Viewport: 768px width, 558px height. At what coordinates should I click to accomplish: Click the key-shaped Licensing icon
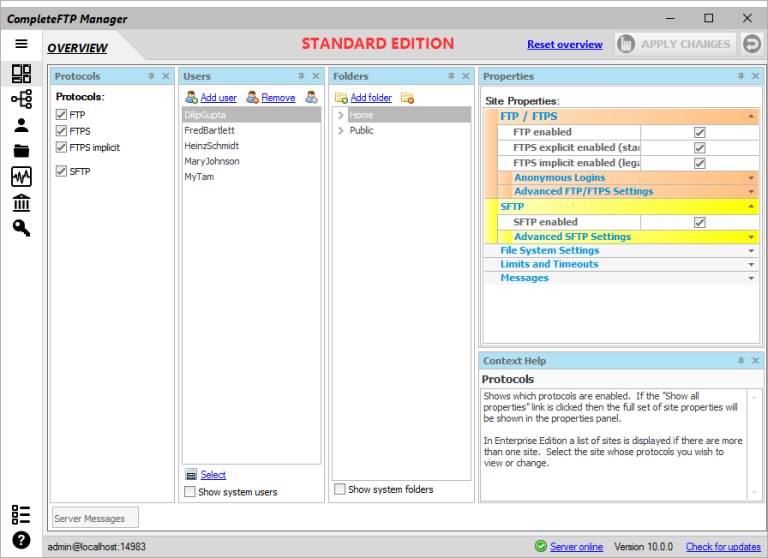(x=21, y=228)
